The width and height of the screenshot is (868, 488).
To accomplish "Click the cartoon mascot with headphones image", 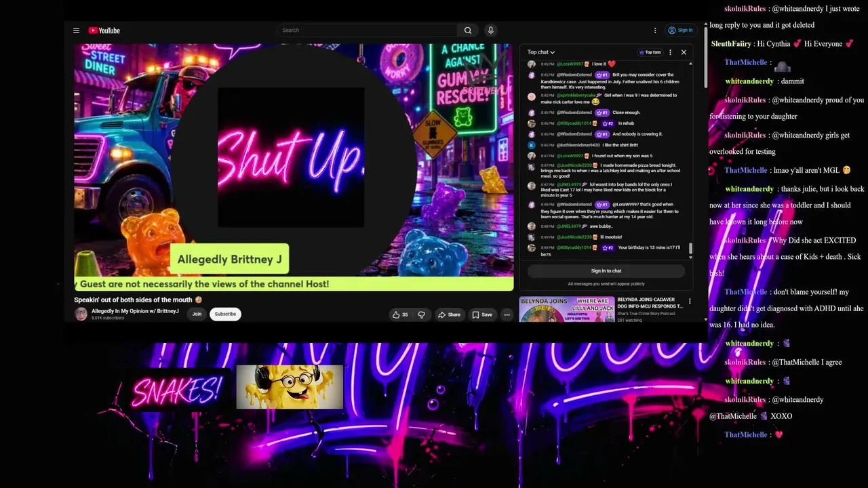I will click(x=290, y=387).
